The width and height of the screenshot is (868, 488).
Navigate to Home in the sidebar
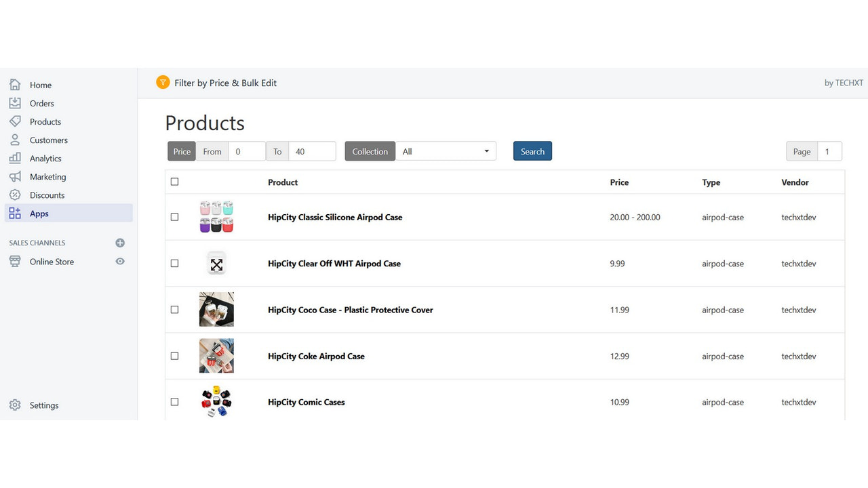coord(41,85)
